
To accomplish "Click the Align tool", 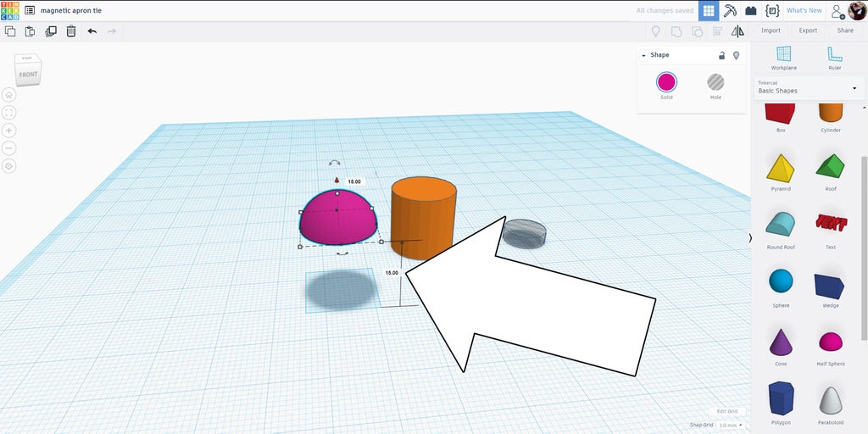I will coord(717,31).
